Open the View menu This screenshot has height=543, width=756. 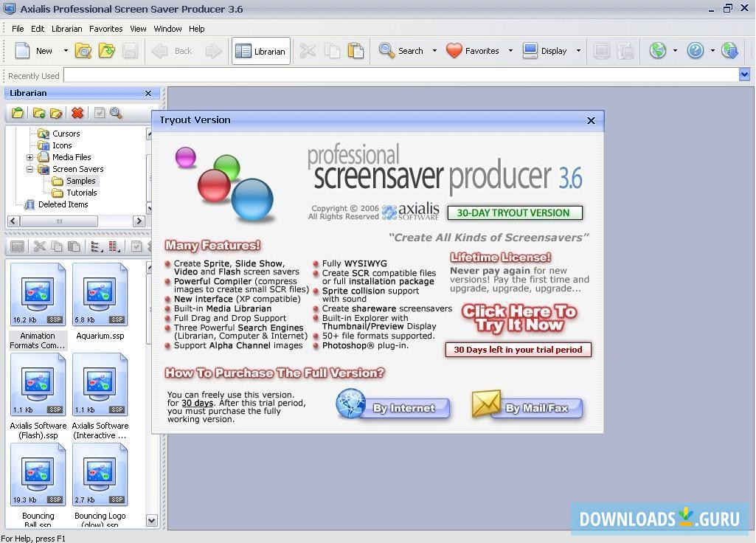point(138,29)
